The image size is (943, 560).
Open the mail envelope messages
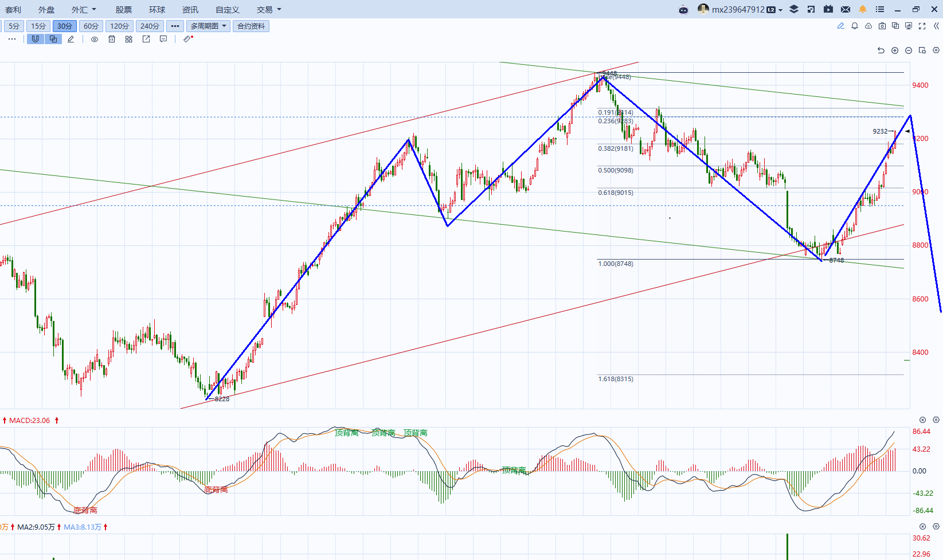(x=846, y=9)
